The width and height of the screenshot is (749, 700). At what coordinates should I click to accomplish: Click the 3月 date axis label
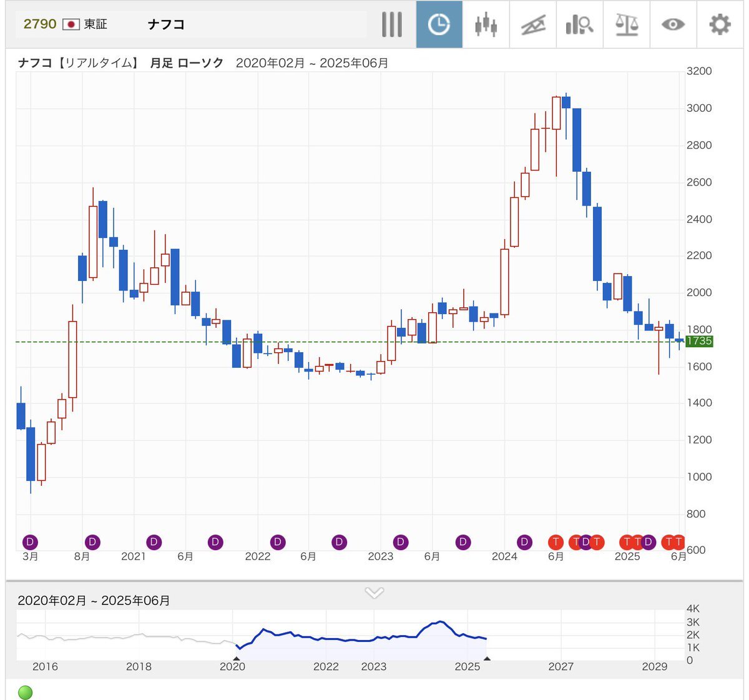tap(30, 556)
